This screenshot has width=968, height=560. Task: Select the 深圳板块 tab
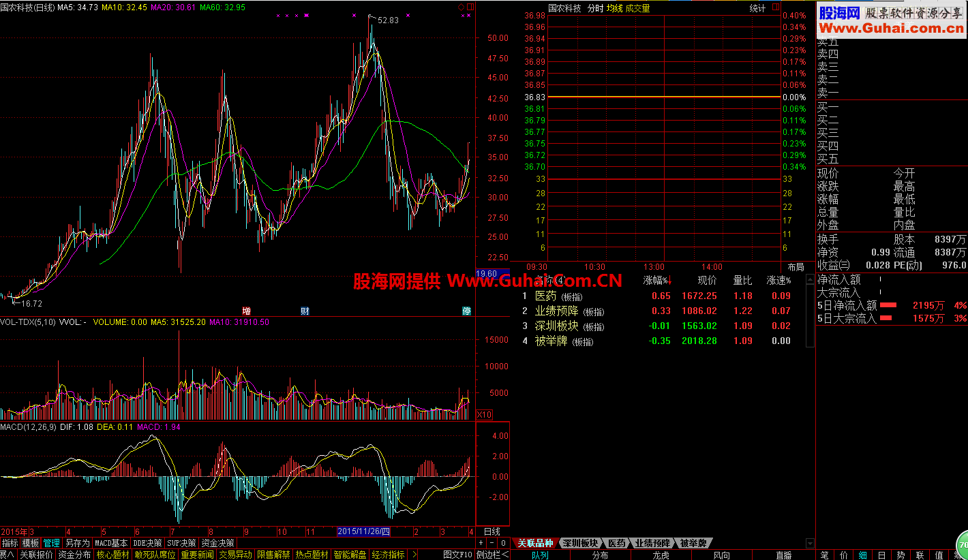tap(580, 543)
